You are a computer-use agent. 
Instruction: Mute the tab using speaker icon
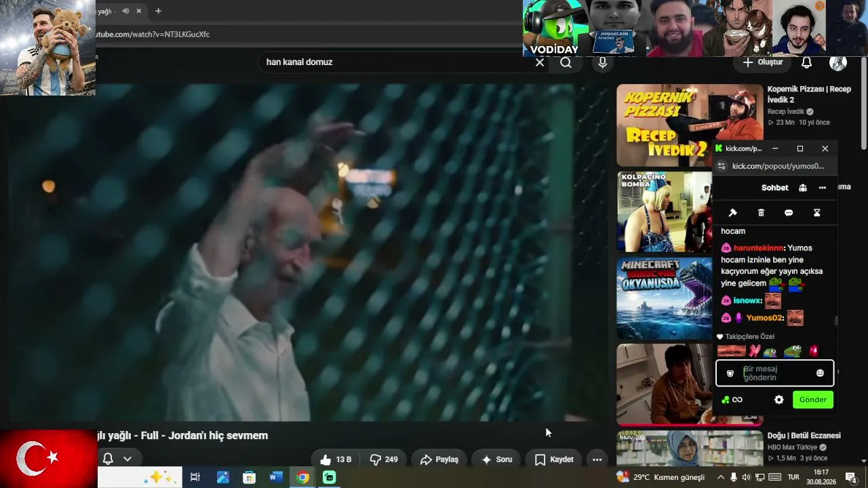coord(125,11)
